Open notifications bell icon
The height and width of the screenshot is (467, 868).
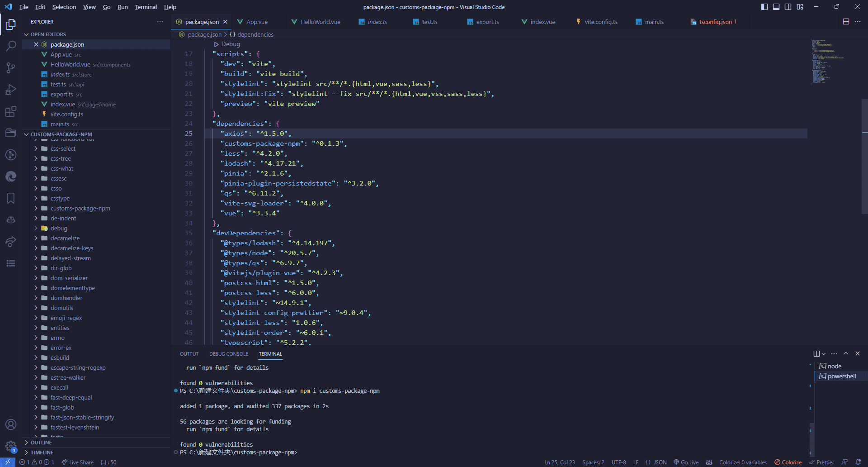[x=858, y=462]
